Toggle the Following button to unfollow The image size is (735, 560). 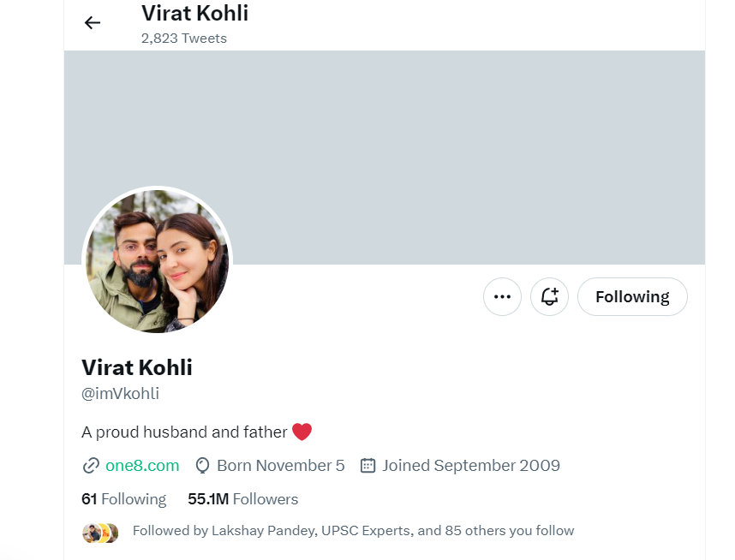(632, 297)
